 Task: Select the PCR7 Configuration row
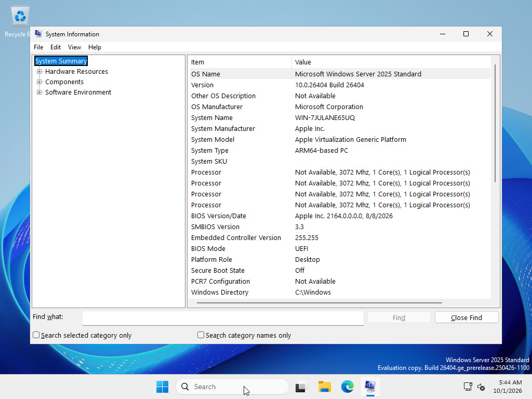340,281
